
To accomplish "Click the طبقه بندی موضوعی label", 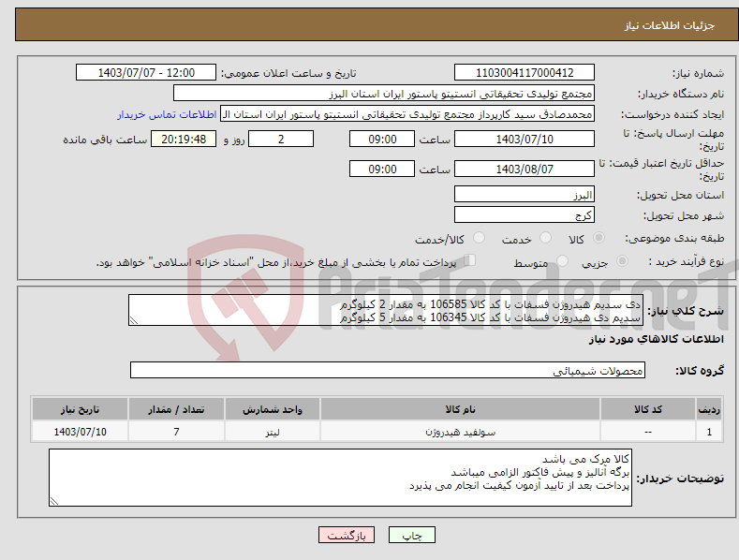I will [x=674, y=239].
